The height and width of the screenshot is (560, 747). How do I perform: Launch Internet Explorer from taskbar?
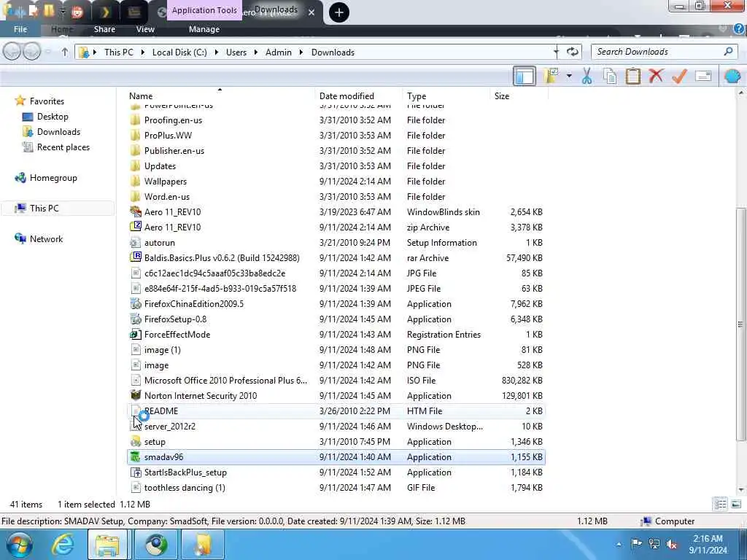click(63, 545)
